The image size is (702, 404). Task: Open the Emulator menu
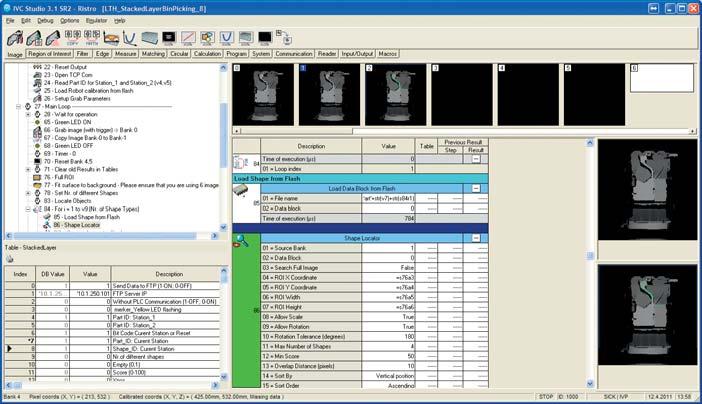96,21
